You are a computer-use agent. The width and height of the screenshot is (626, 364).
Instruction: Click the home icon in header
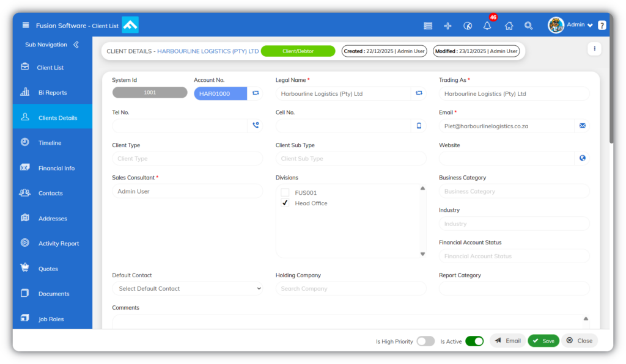(509, 26)
